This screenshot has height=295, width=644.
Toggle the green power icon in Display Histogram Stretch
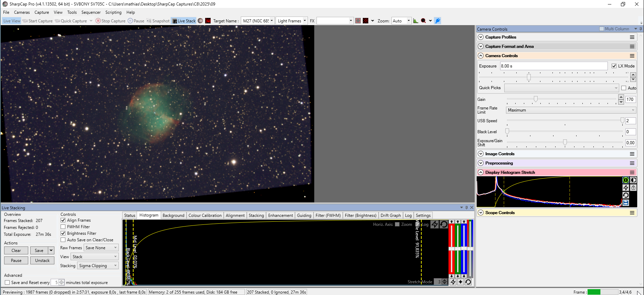point(626,180)
